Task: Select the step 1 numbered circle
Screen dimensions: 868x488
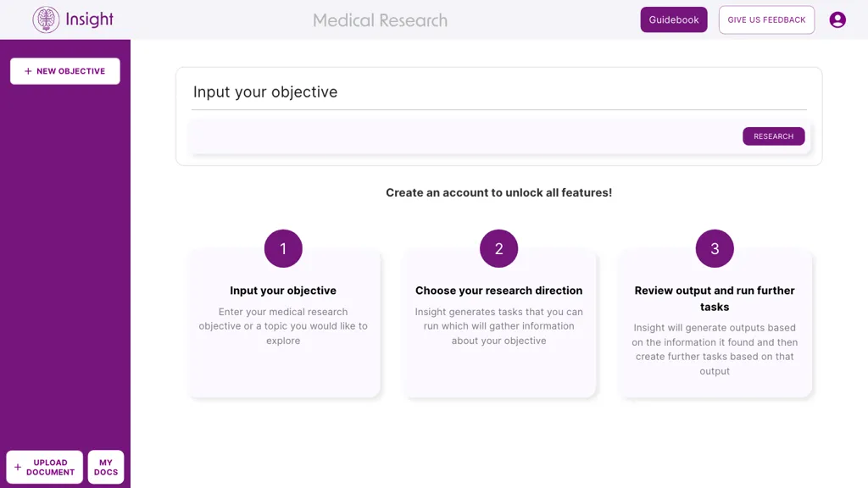Action: pyautogui.click(x=283, y=248)
